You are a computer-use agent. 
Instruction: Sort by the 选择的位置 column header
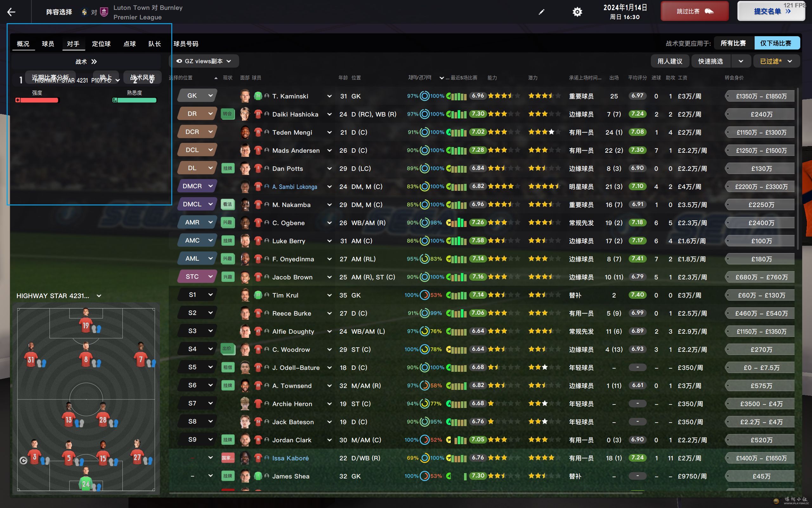[180, 78]
